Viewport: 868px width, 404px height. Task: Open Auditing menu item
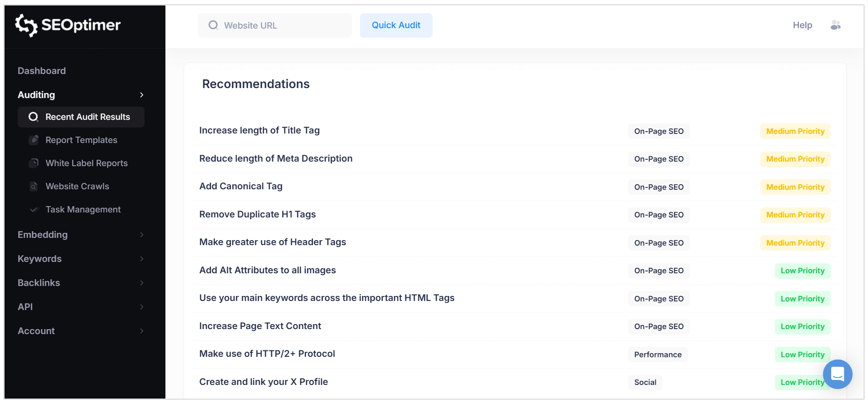pyautogui.click(x=36, y=95)
